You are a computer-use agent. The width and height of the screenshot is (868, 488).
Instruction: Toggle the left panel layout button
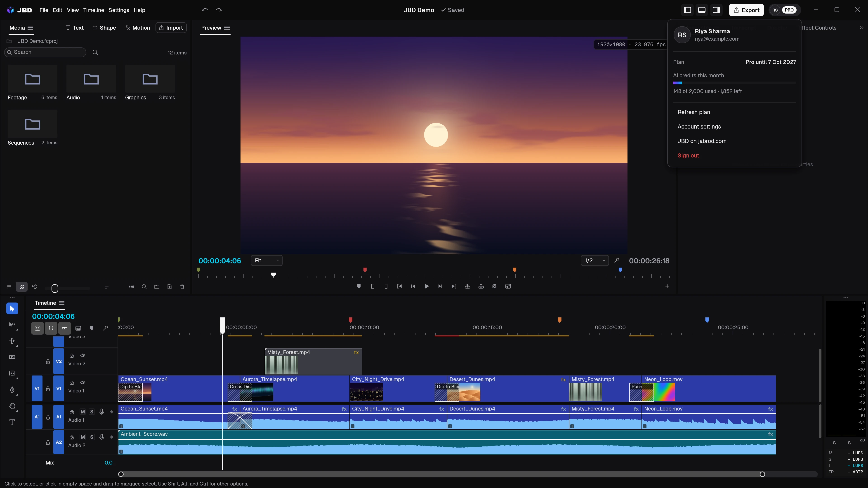tap(687, 10)
